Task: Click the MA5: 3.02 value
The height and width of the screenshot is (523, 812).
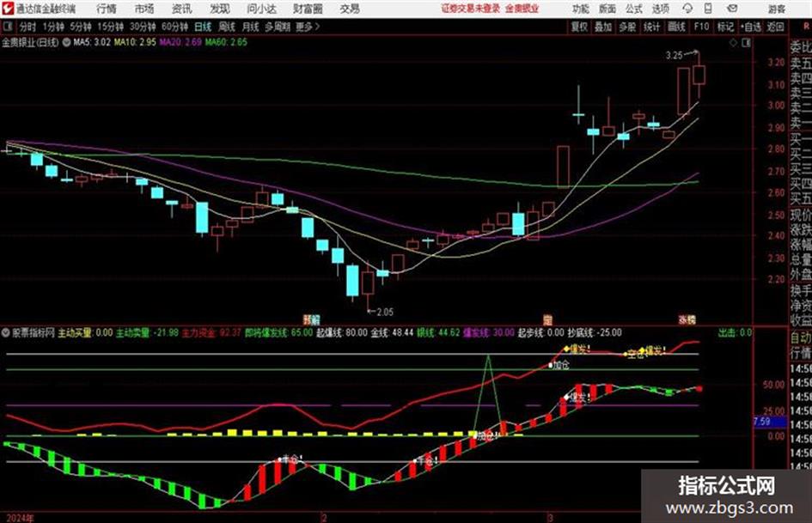Action: [92, 42]
